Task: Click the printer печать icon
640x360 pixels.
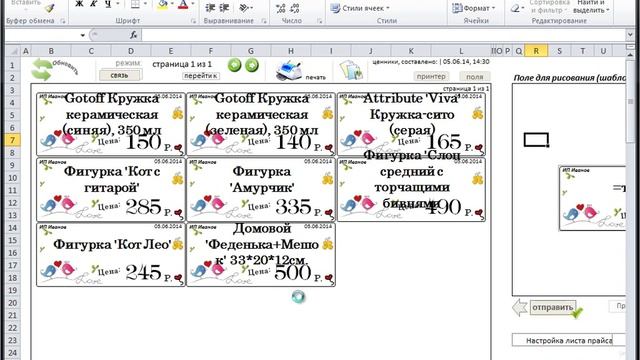Action: (289, 70)
